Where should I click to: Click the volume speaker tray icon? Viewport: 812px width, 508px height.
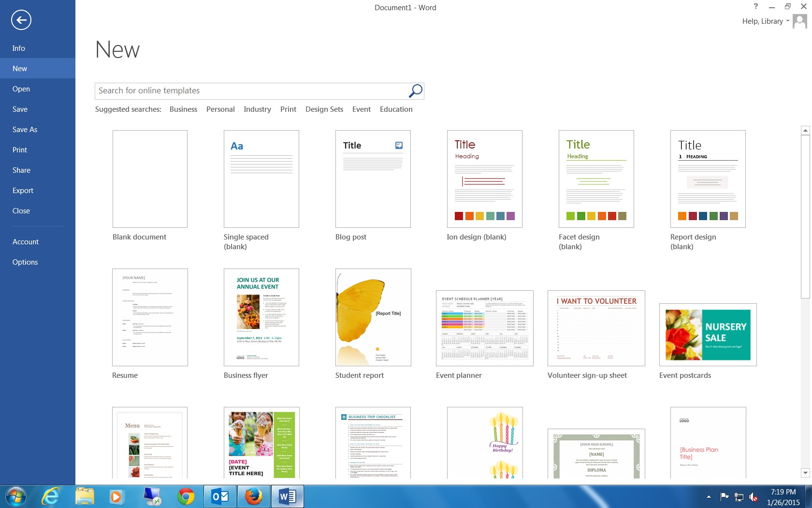click(754, 496)
